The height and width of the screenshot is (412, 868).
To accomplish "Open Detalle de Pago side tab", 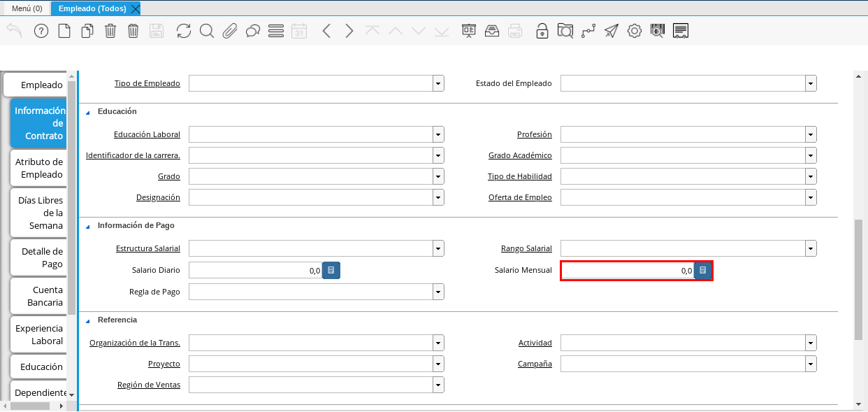I will tap(38, 257).
